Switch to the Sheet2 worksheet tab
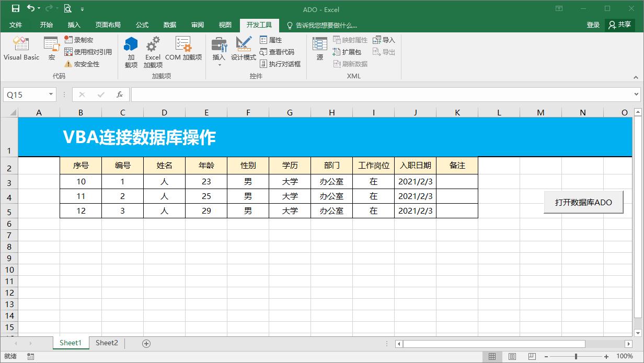Screen dimensions: 644x363 (x=107, y=343)
